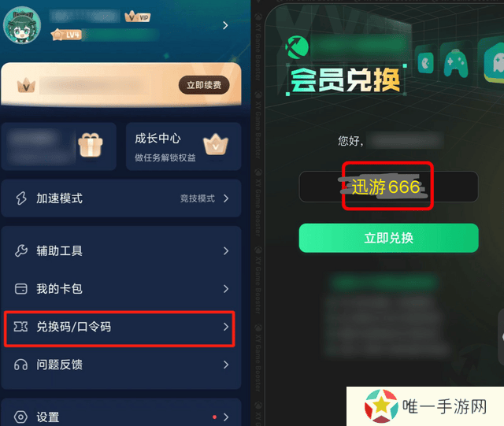Open the user avatar profile picture
This screenshot has width=504, height=426.
tap(22, 25)
